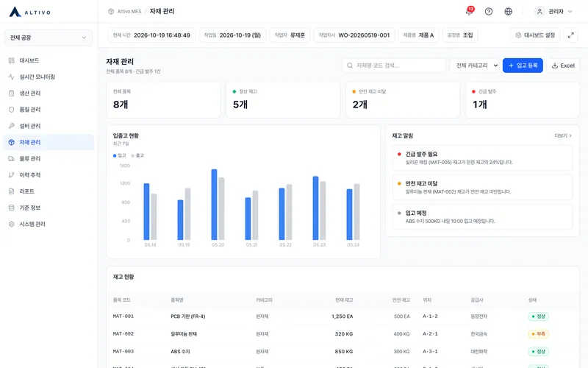588x368 pixels.
Task: Open the 전체 공장 factory dropdown
Action: (x=49, y=38)
